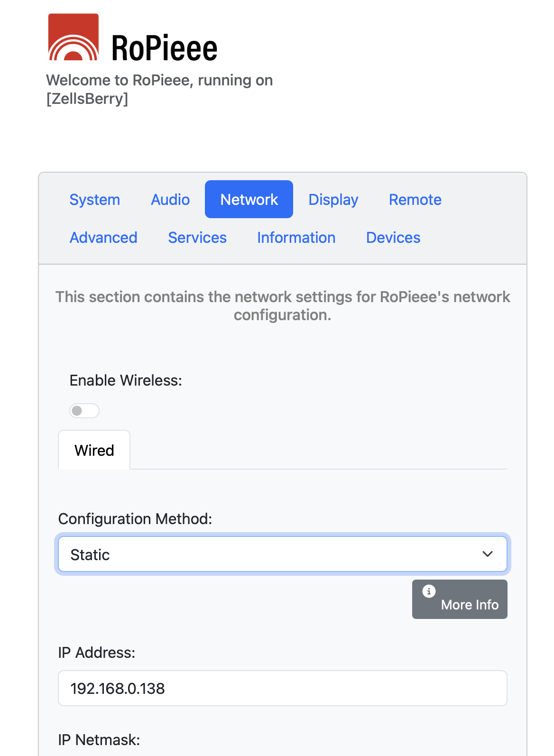Click the 'IP Netmask:' label
554x756 pixels.
pos(99,740)
